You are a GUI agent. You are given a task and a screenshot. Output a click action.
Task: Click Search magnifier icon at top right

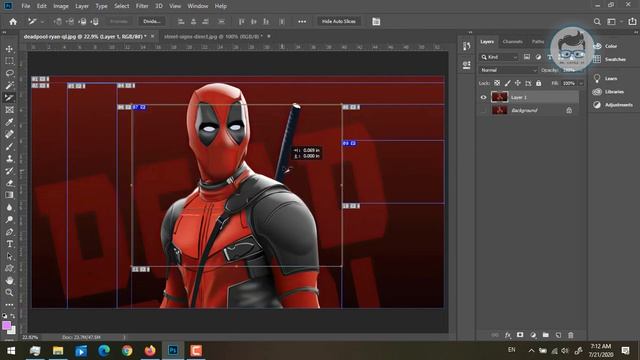pyautogui.click(x=597, y=21)
